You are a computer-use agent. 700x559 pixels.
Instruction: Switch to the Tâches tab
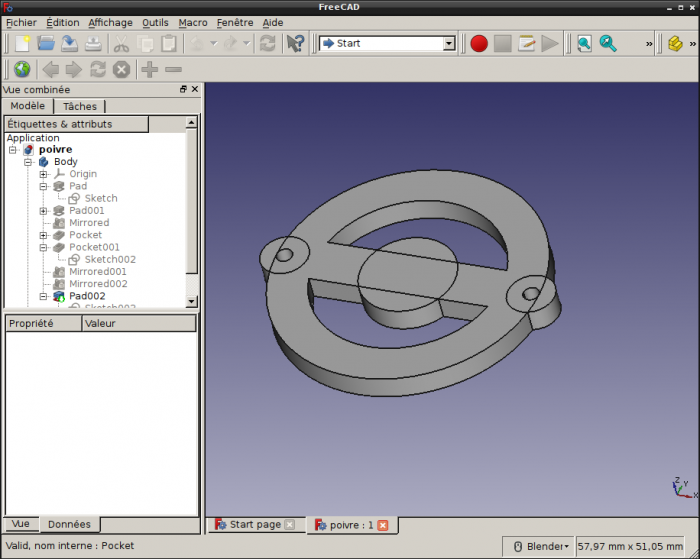pyautogui.click(x=80, y=106)
